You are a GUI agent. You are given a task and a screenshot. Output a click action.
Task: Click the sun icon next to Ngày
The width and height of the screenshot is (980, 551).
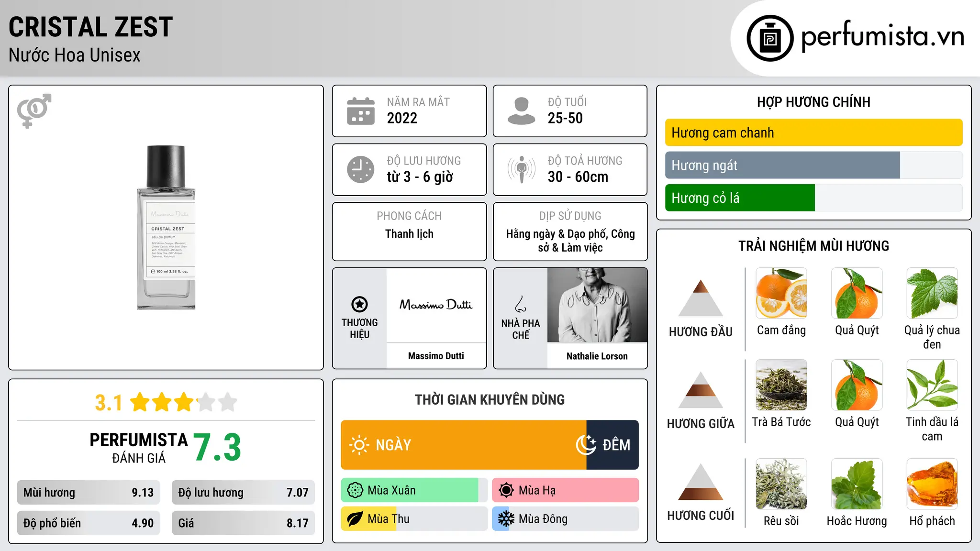359,445
